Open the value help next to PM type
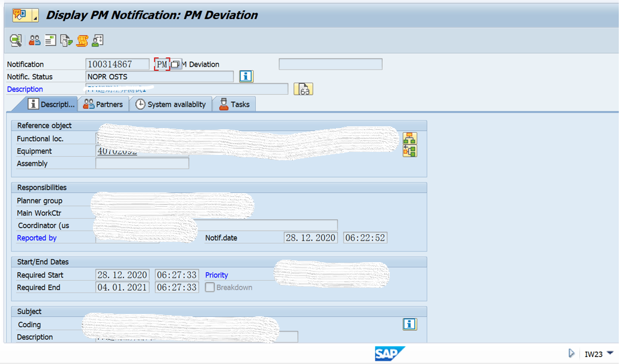Screen dimensions: 620x364 pyautogui.click(x=175, y=64)
